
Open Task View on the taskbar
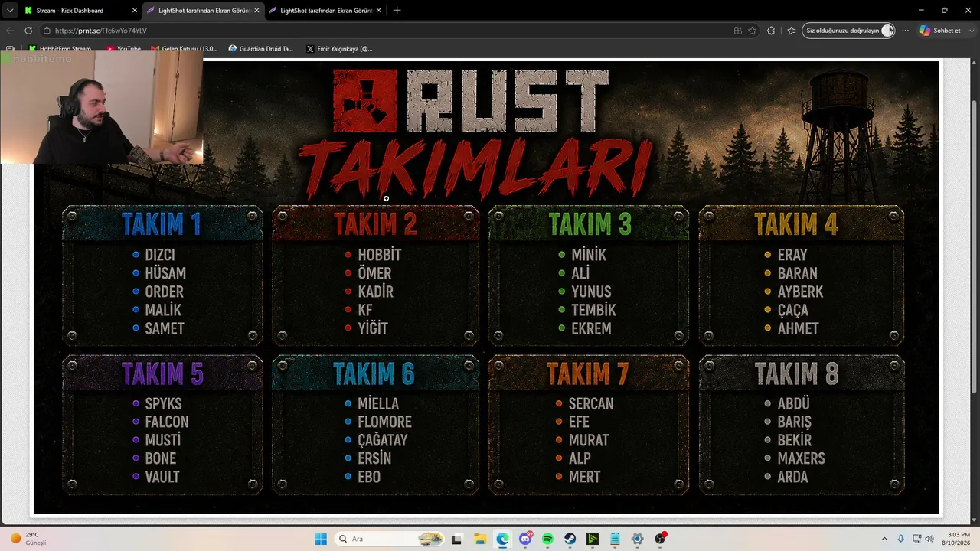pos(456,539)
